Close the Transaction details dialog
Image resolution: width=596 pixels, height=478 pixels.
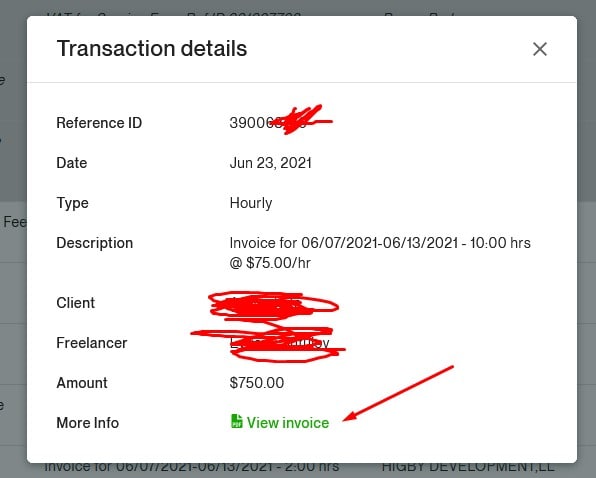coord(540,49)
